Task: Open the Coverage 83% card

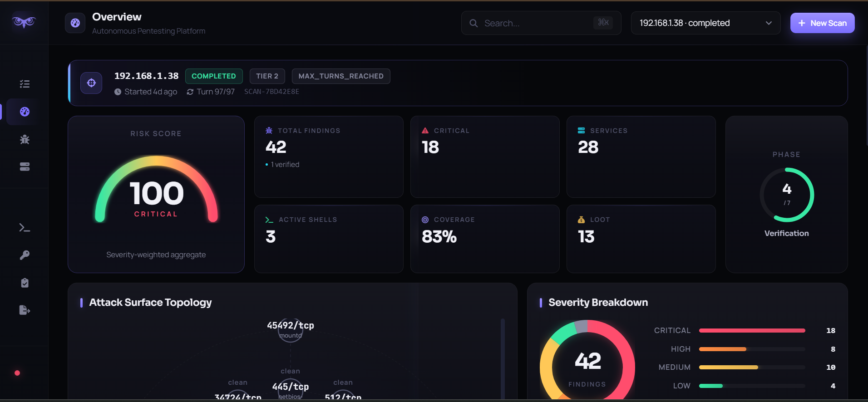Action: point(485,239)
